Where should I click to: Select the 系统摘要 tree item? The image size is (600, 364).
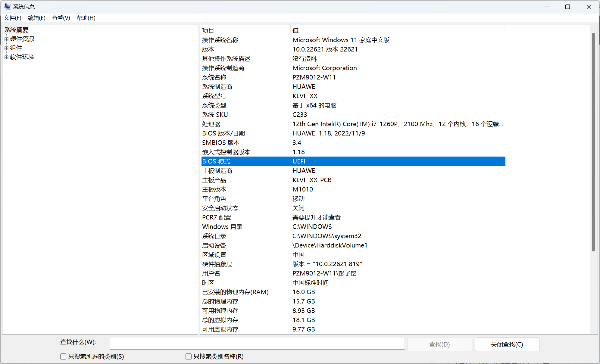click(x=16, y=30)
